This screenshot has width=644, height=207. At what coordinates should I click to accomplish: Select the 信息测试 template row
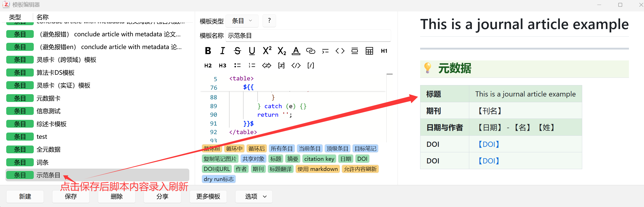point(97,111)
